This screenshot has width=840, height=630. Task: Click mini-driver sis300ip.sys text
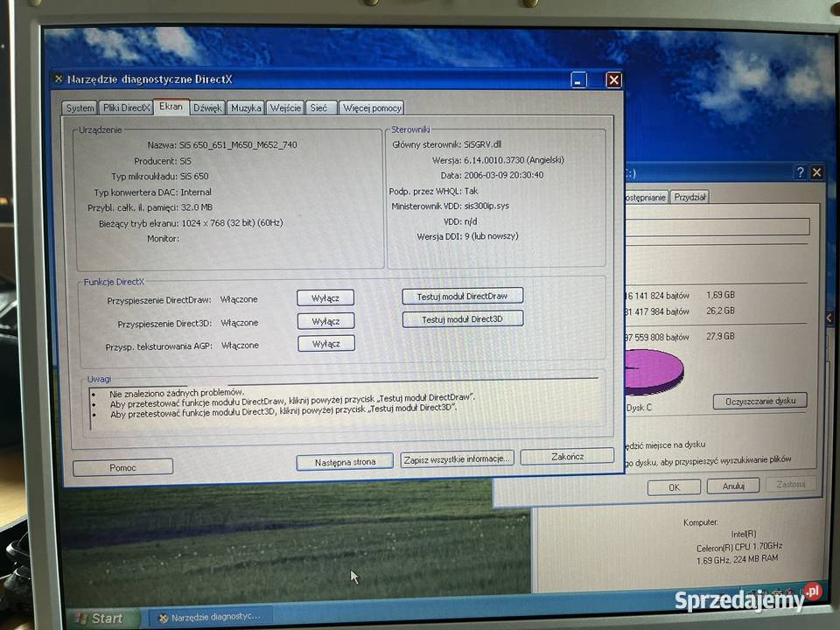point(487,206)
